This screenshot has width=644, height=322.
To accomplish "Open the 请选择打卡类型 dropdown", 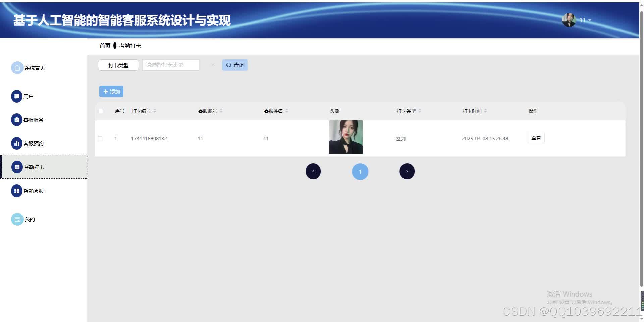I will tap(170, 65).
